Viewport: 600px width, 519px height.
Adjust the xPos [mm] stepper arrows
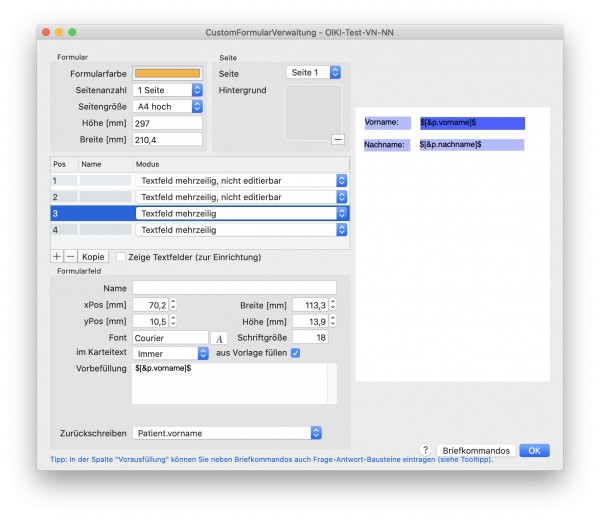point(173,305)
